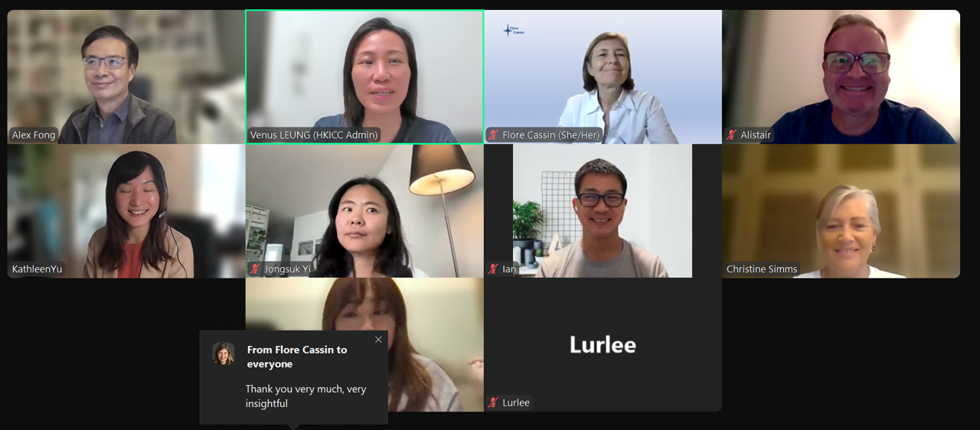Screen dimensions: 980x430
Task: Click the large Lurlee name placeholder
Action: [603, 345]
